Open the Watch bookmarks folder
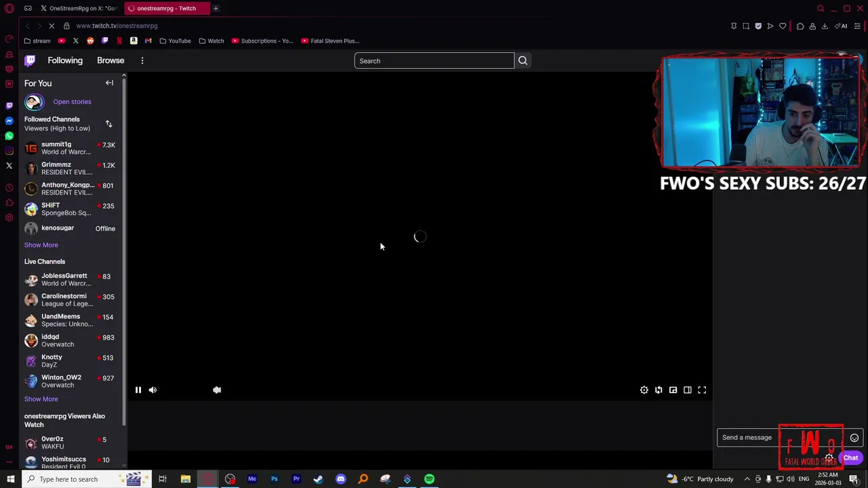This screenshot has width=868, height=488. pyautogui.click(x=212, y=41)
